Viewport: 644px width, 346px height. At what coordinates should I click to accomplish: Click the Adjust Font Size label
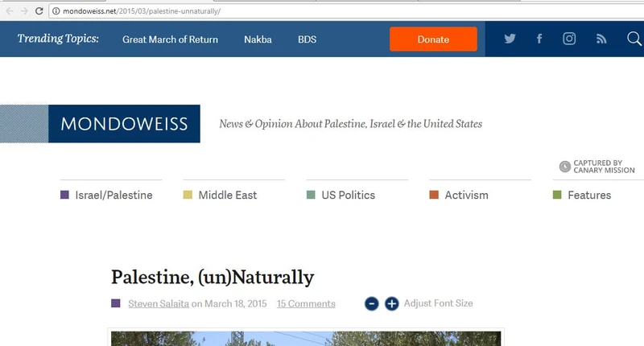pos(438,303)
